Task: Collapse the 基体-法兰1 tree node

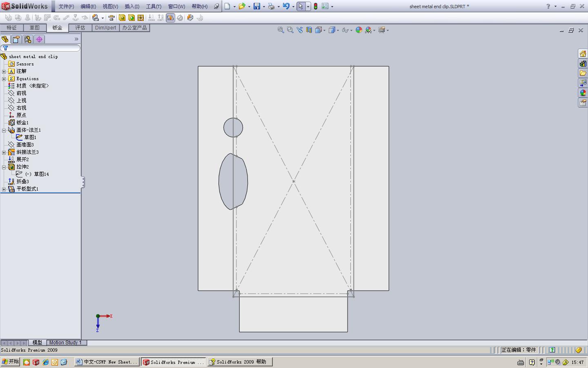Action: [4, 130]
